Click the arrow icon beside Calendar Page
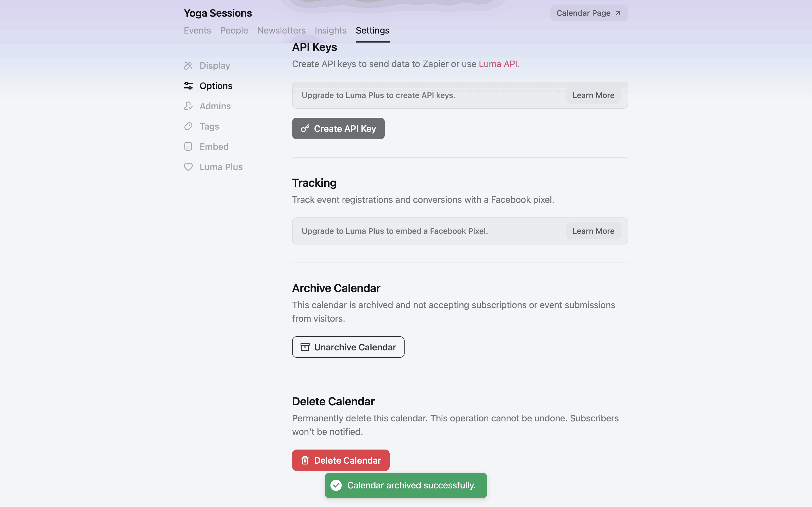 pos(618,13)
